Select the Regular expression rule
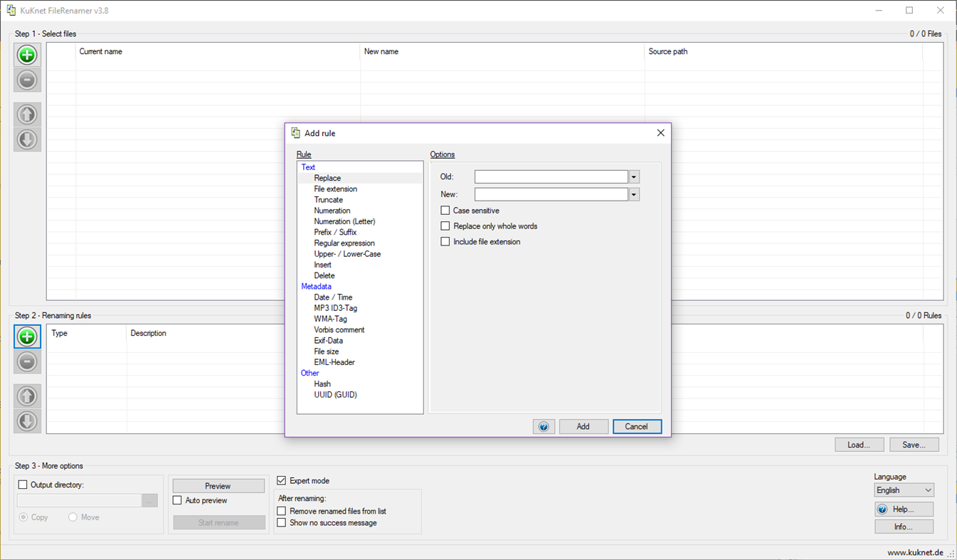This screenshot has width=957, height=560. (x=344, y=243)
